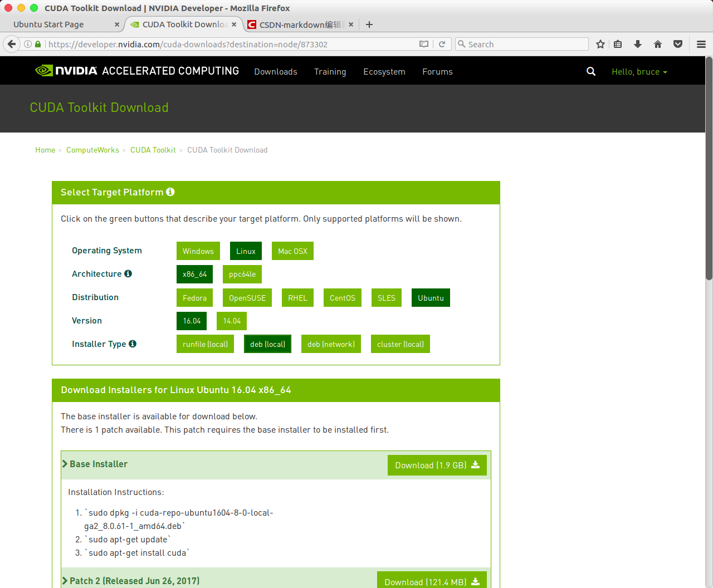Click info icon next to Select Target Platform

(170, 192)
